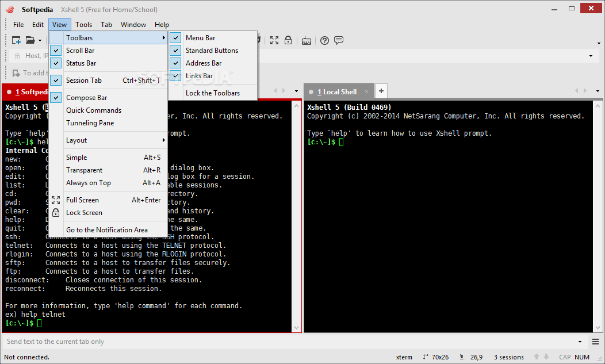
Task: Click the right tab scroll arrow of right pane
Action: [585, 91]
